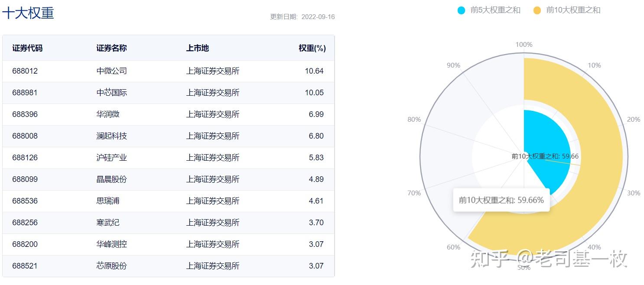Click 上海证券交易所 in the 中芯国际 row
Image resolution: width=644 pixels, height=285 pixels.
(213, 93)
